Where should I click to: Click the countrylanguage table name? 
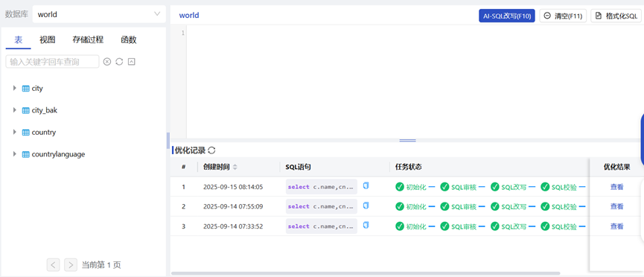tap(58, 154)
